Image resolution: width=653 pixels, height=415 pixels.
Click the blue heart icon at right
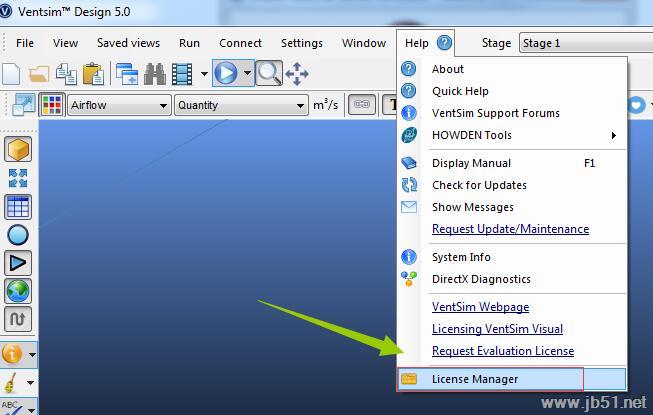tap(637, 104)
